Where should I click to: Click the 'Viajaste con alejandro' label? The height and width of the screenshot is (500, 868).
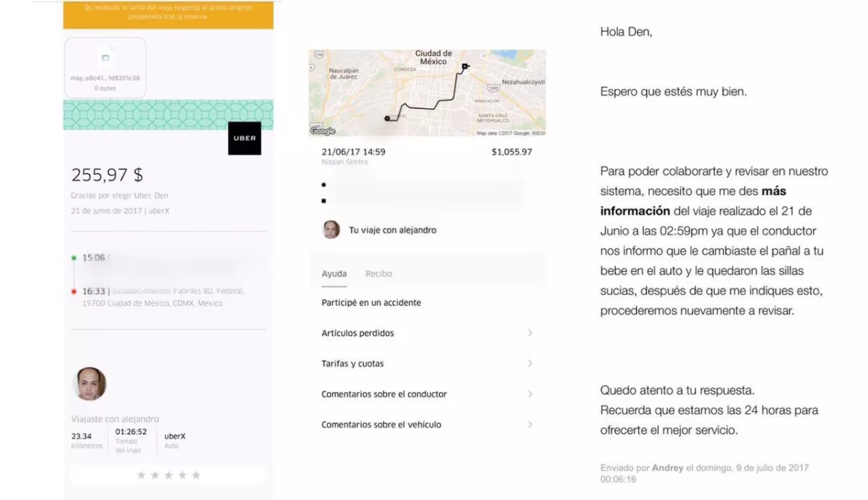coord(115,419)
